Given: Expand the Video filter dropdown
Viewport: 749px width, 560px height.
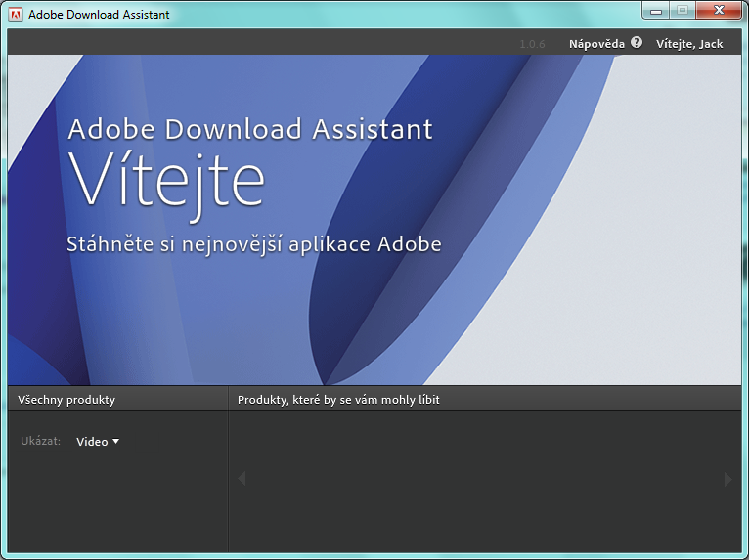Looking at the screenshot, I should click(x=98, y=442).
